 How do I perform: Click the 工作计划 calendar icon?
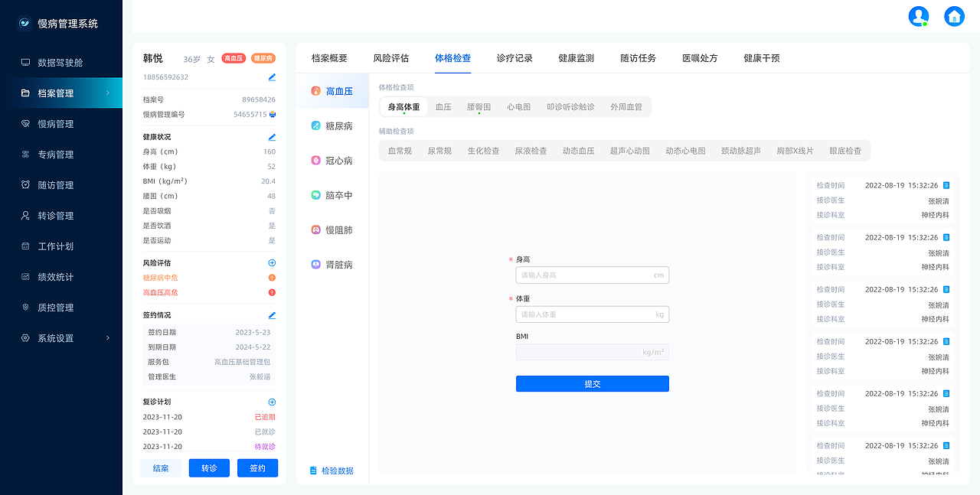(x=25, y=246)
